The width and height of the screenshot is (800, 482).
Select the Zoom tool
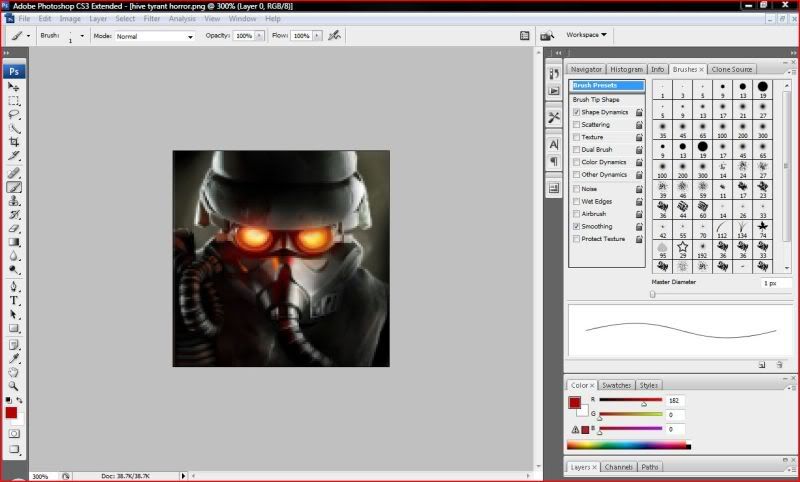(14, 386)
